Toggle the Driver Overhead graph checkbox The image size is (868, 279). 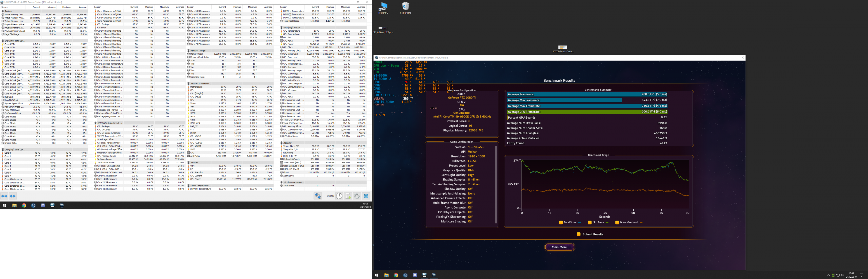coord(617,222)
